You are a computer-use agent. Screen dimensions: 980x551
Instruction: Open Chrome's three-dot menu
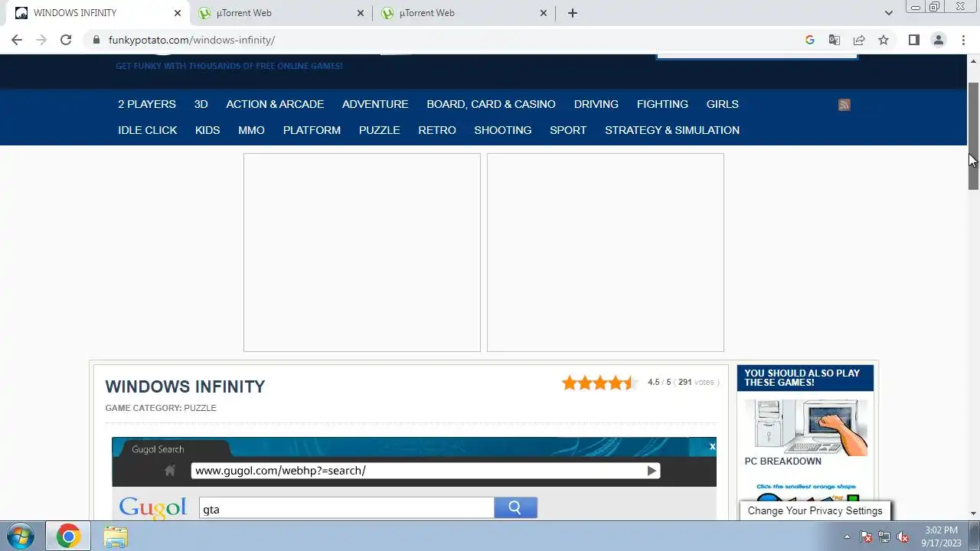coord(962,40)
